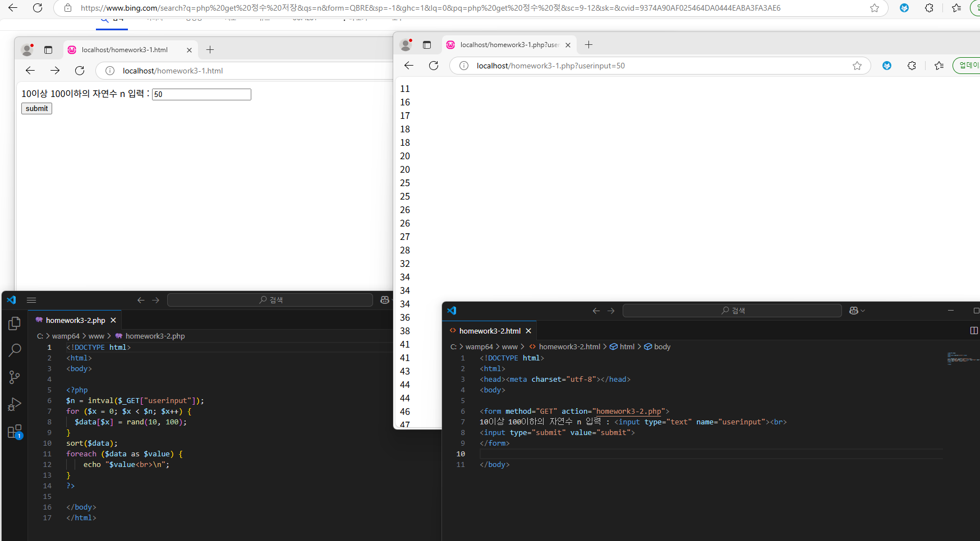Select homework3-2.php editor tab
This screenshot has width=980, height=541.
[75, 320]
